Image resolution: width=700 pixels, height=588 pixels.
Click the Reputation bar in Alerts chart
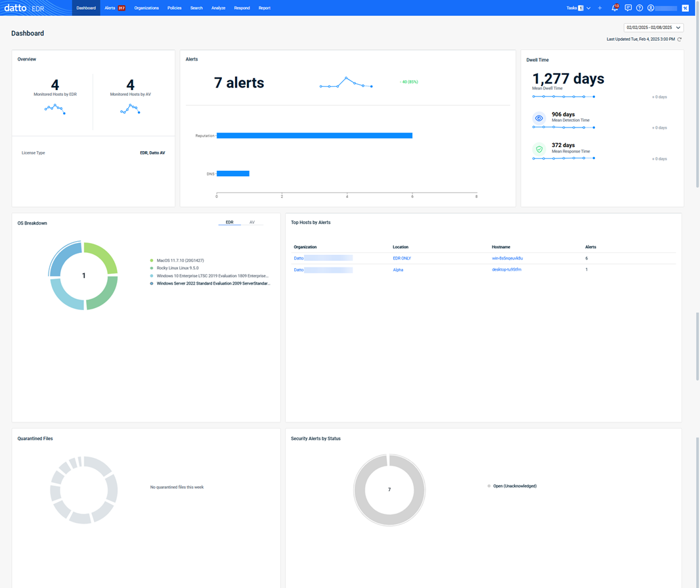[314, 136]
